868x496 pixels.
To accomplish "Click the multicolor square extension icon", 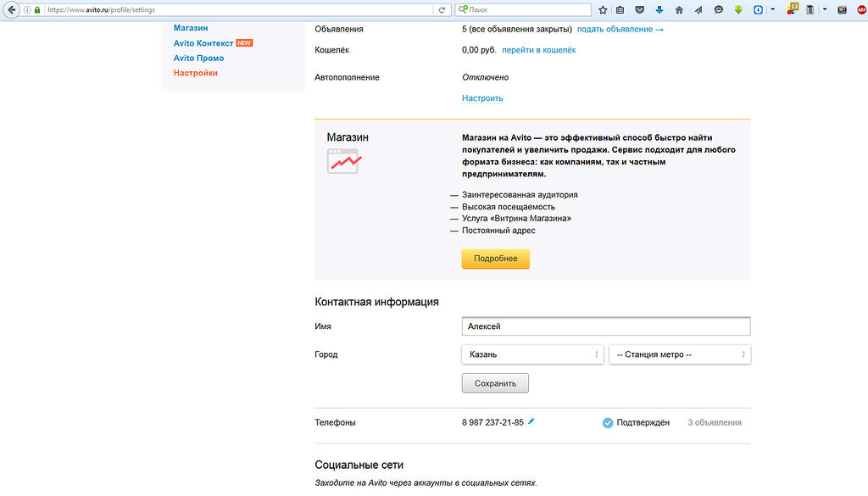I will click(x=842, y=10).
